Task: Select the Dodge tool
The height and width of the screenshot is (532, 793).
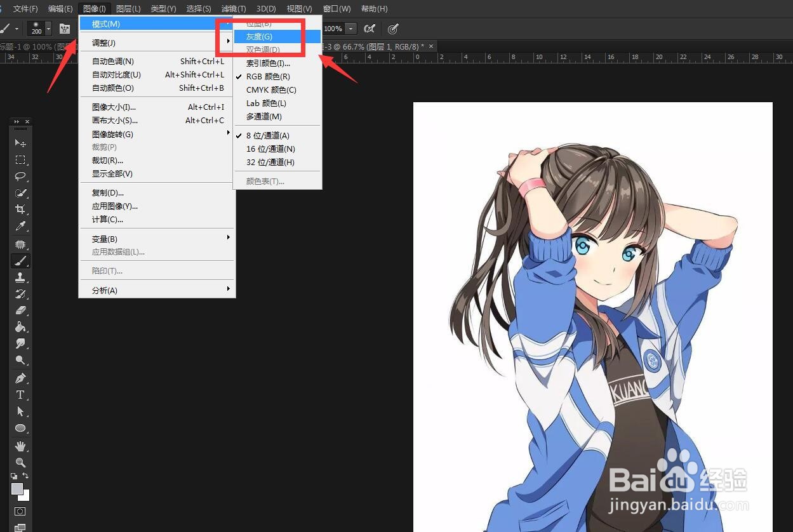Action: 20,360
